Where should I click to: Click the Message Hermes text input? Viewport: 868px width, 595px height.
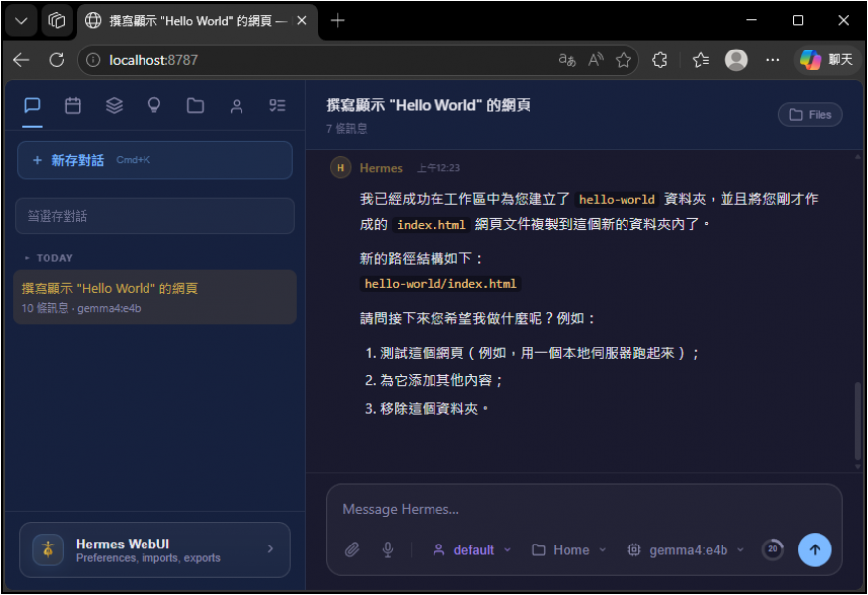[x=584, y=509]
